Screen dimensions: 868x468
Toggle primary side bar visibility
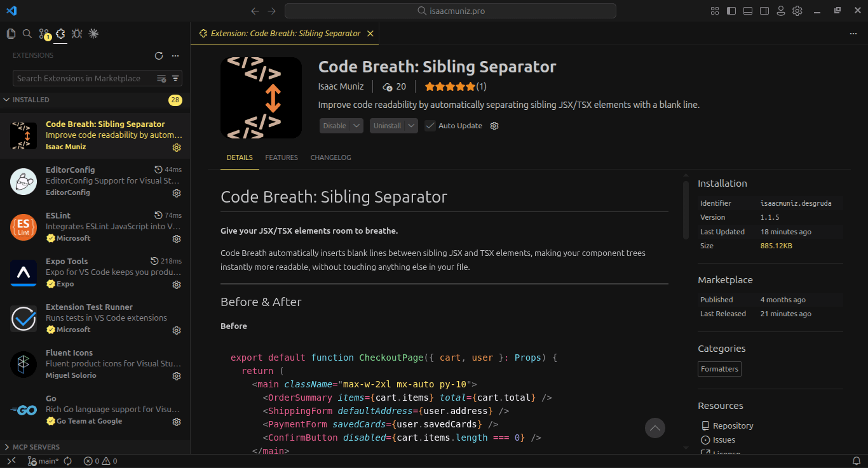point(731,11)
